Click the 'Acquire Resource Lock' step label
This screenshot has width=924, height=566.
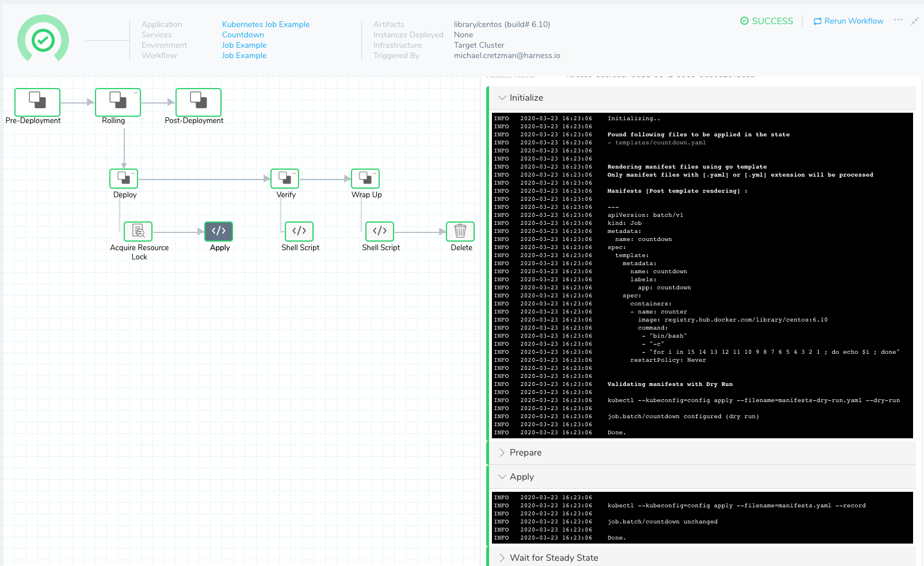139,252
